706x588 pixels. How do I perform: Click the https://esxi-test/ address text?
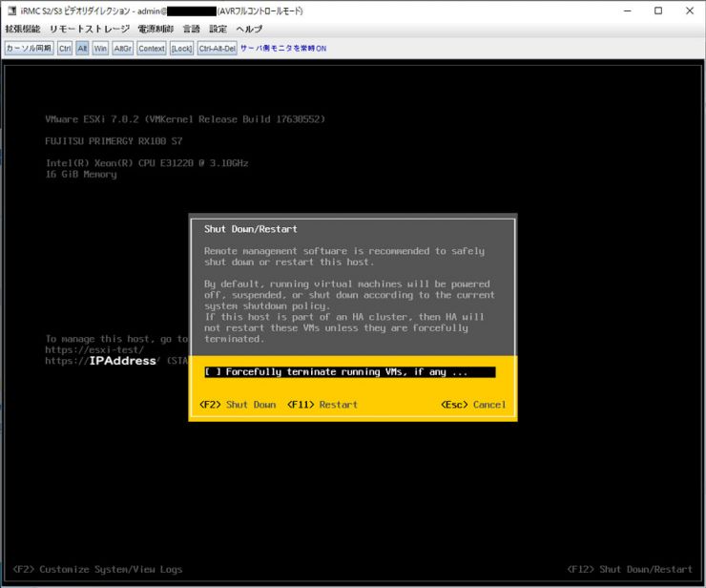[94, 349]
